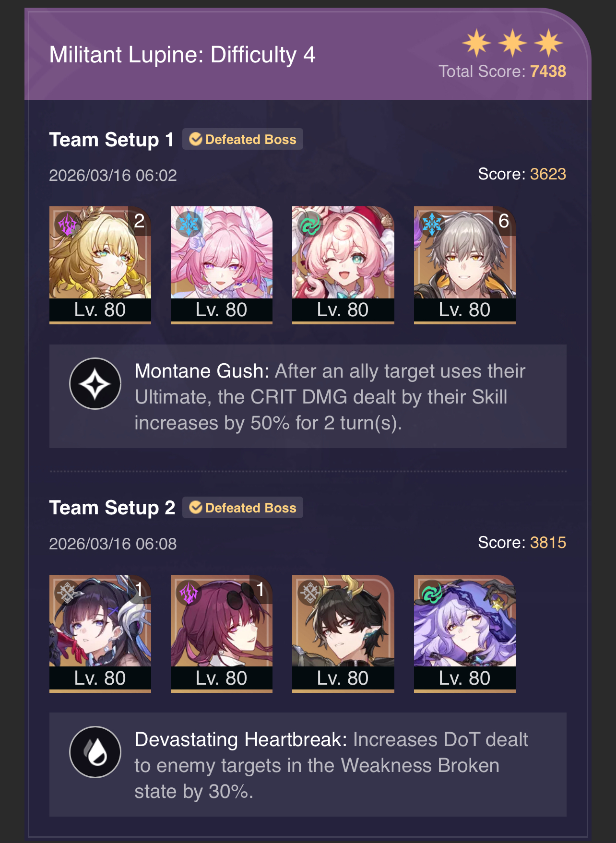Click the three gold stars rating
Image resolution: width=616 pixels, height=843 pixels.
coord(512,43)
